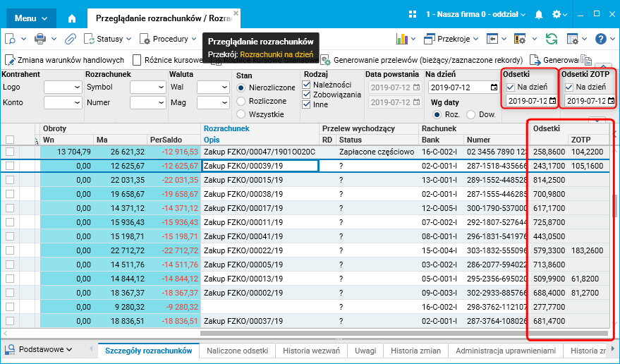Click Zmiana warunków handlowych button

click(x=66, y=61)
